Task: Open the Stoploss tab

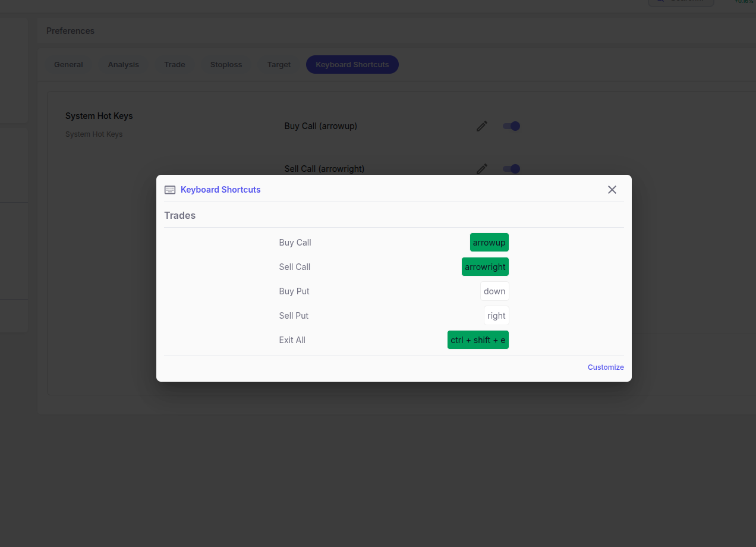Action: point(226,65)
